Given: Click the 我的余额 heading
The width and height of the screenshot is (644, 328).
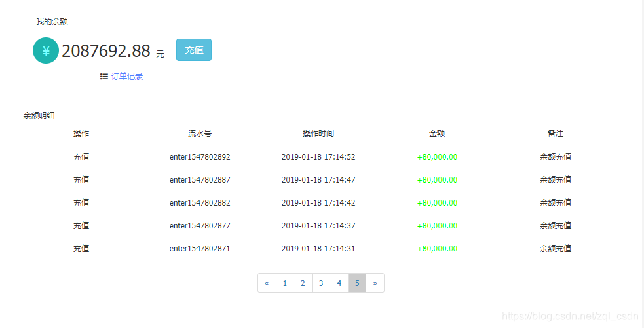Looking at the screenshot, I should 52,22.
